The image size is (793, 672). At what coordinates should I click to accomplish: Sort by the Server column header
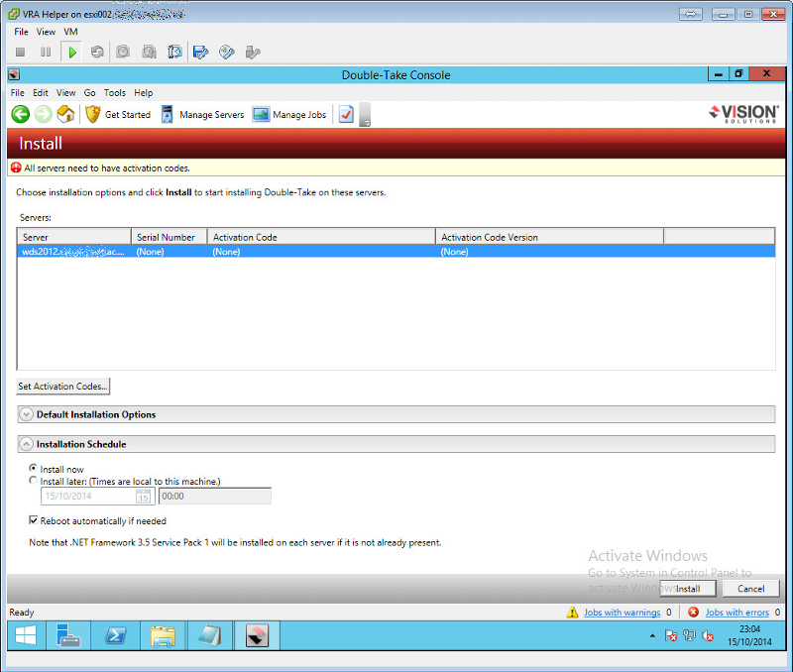coord(74,237)
